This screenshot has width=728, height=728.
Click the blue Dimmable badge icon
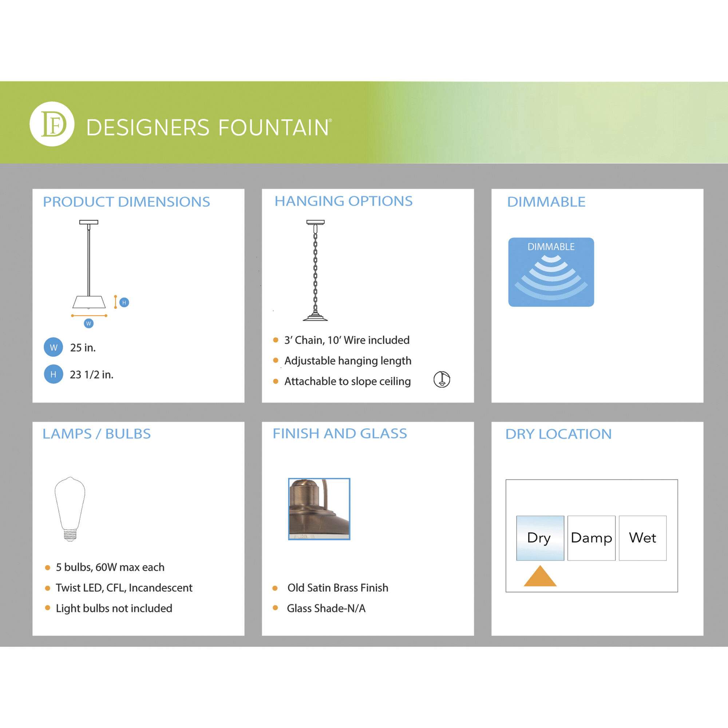[x=551, y=272]
